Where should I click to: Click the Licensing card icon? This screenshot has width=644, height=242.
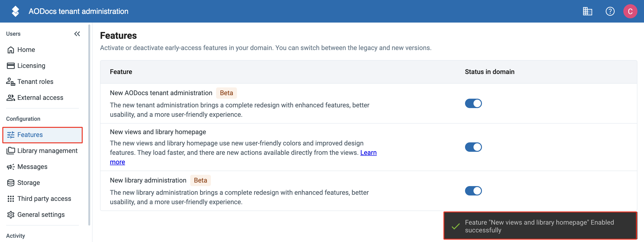(x=11, y=66)
